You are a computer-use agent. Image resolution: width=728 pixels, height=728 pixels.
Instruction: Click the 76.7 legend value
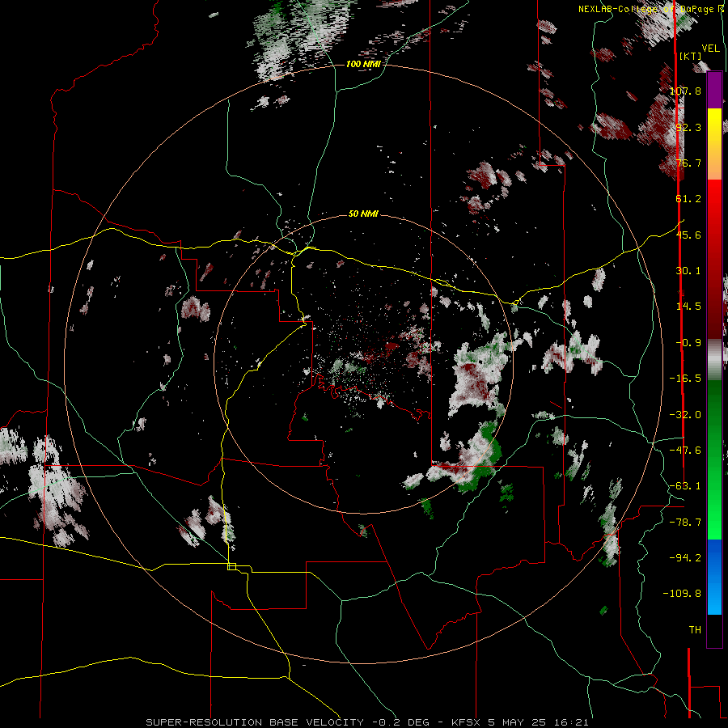coord(688,163)
